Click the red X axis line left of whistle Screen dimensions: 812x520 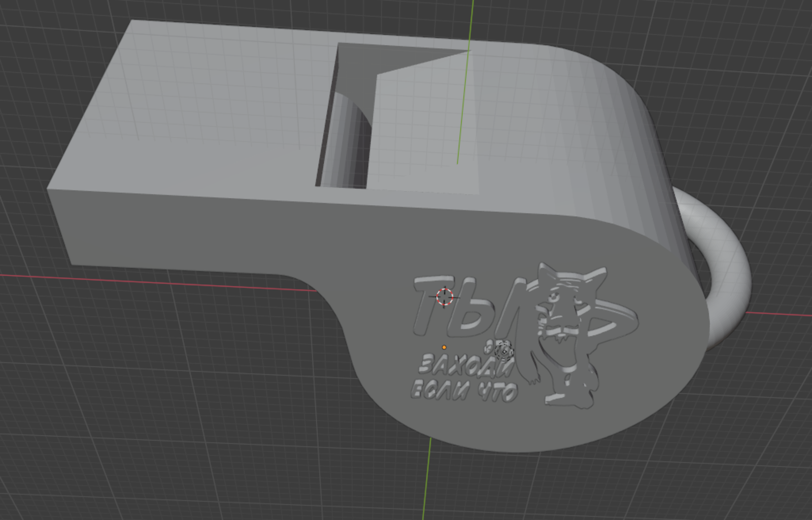[x=152, y=281]
